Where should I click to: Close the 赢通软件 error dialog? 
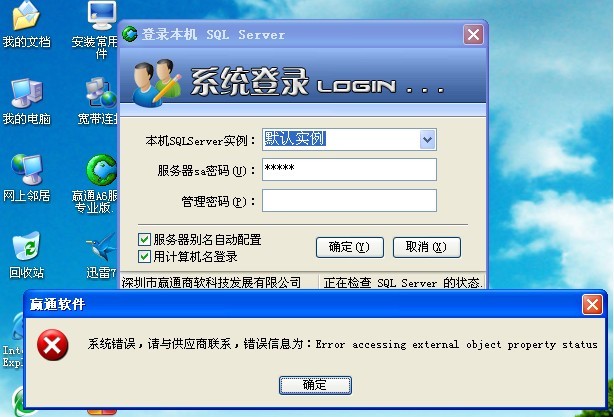pos(592,305)
